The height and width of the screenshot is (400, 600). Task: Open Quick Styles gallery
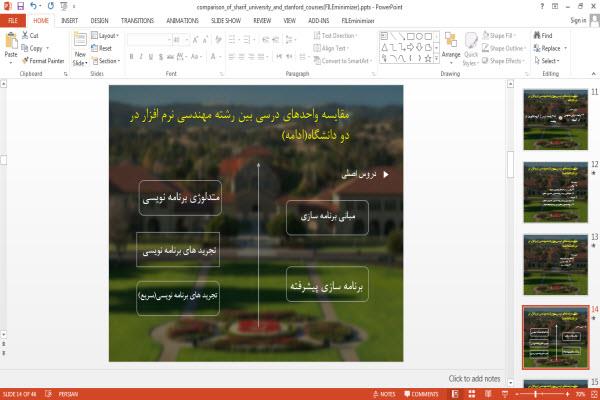coord(471,49)
